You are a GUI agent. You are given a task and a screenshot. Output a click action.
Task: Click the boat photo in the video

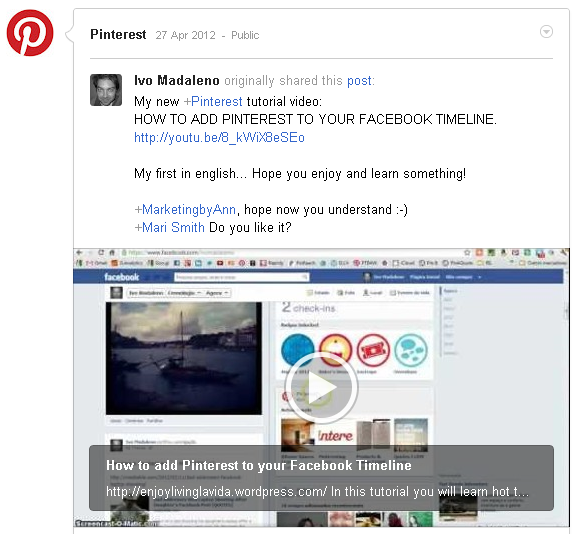coord(184,358)
